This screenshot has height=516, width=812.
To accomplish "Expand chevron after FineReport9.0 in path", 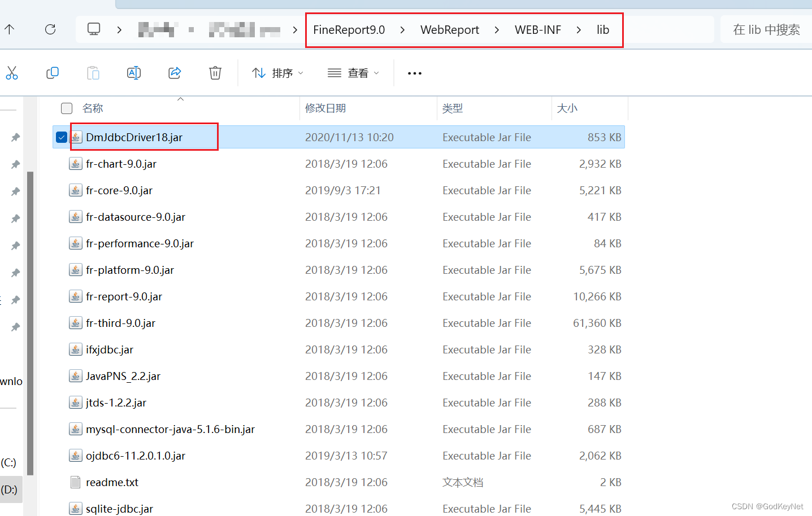I will tap(402, 30).
